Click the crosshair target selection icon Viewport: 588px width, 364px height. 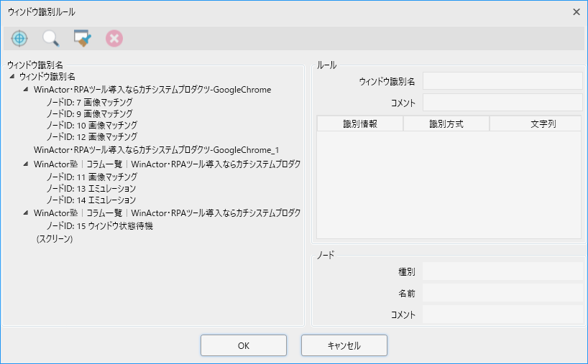pos(19,39)
